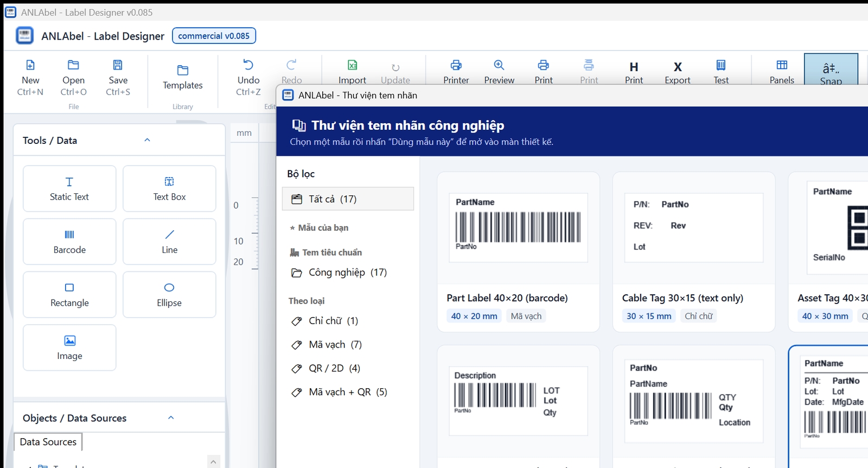Click the Part Label 40×20 (barcode) title
This screenshot has width=868, height=468.
507,298
